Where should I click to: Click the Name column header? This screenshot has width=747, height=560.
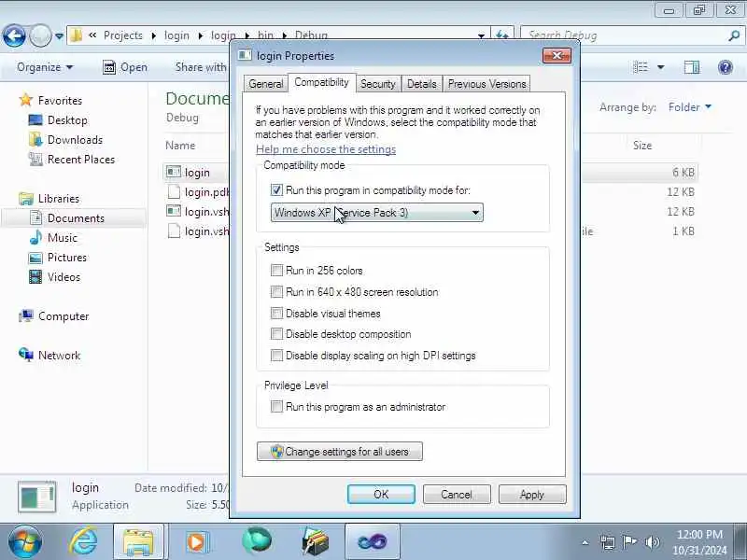(180, 146)
